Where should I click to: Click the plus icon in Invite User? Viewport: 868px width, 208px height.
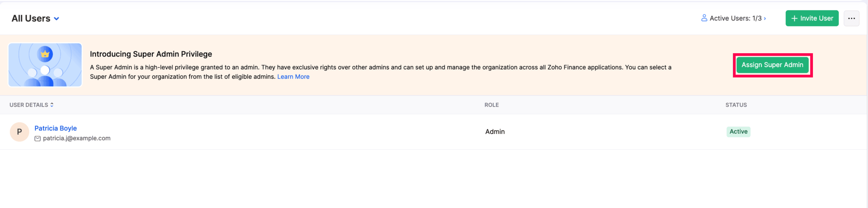pyautogui.click(x=794, y=18)
